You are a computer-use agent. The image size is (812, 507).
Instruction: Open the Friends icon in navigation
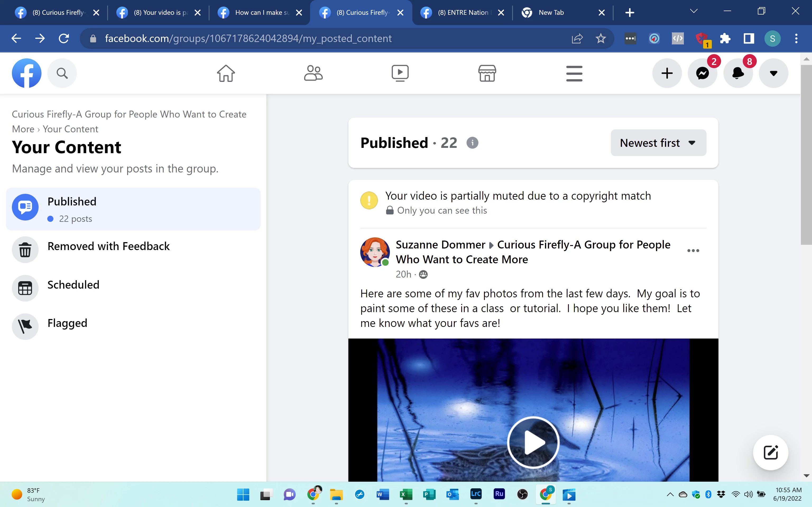313,73
